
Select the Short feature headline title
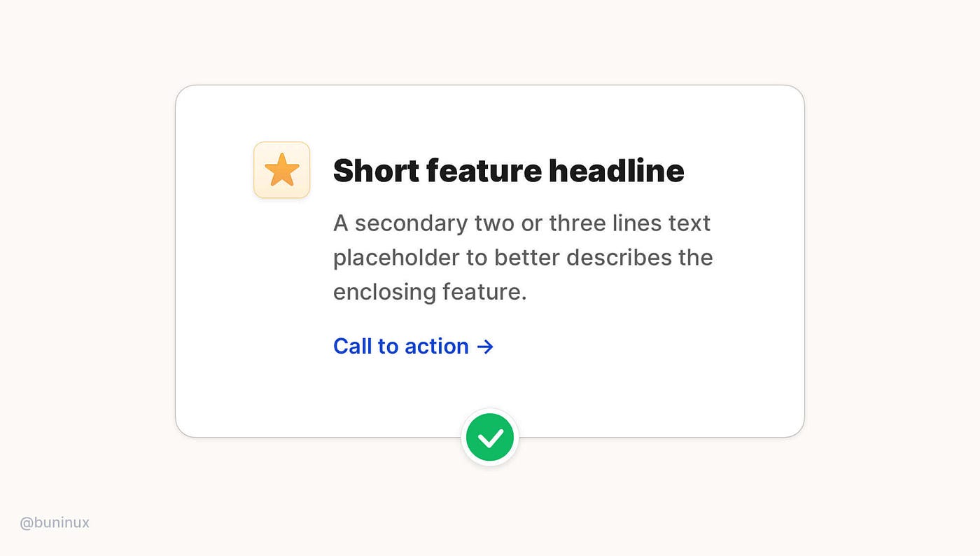point(509,170)
